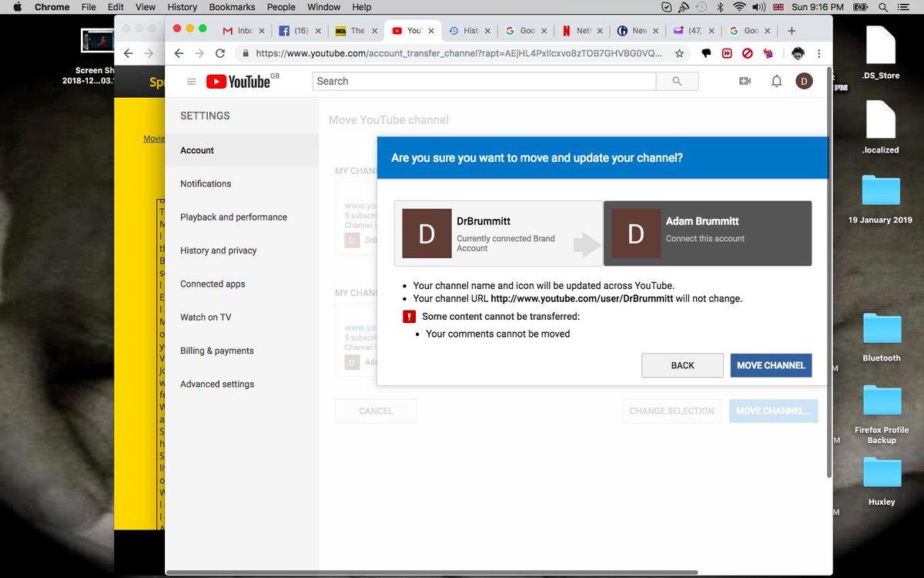Switch to the Gmail Inbox tab
The width and height of the screenshot is (924, 578).
243,31
